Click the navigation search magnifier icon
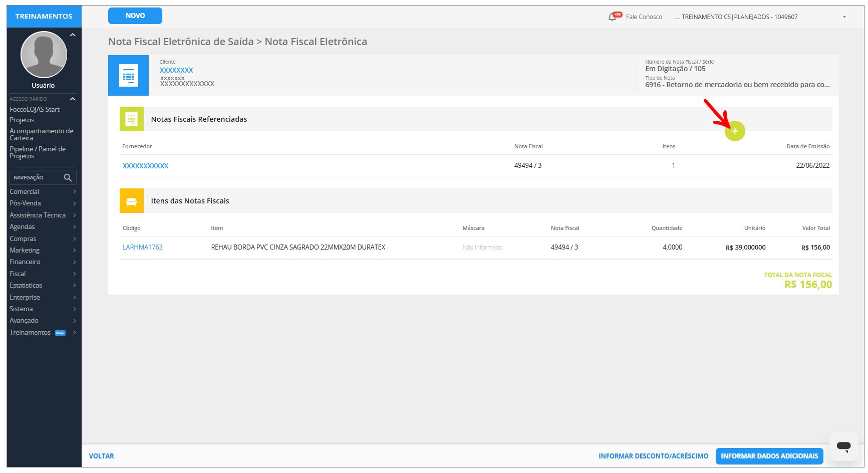This screenshot has height=473, width=868. [x=68, y=177]
